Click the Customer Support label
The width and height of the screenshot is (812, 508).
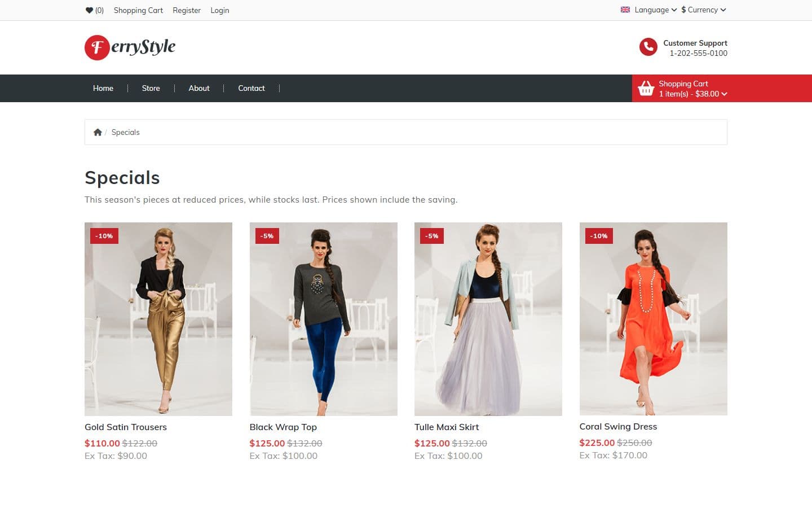695,43
